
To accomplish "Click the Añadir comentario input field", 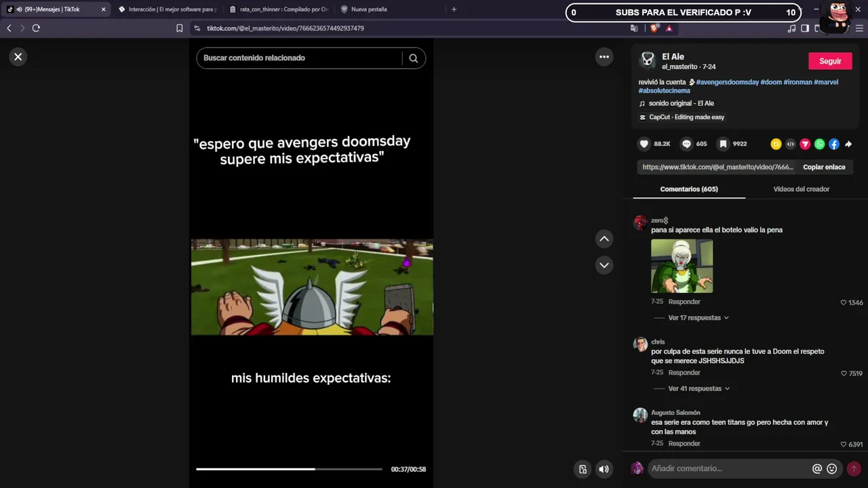I will pyautogui.click(x=729, y=468).
